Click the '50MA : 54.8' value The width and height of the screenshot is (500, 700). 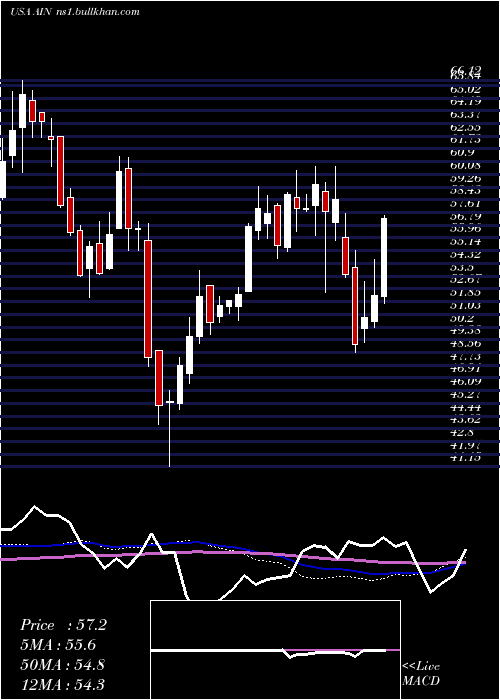[62, 665]
